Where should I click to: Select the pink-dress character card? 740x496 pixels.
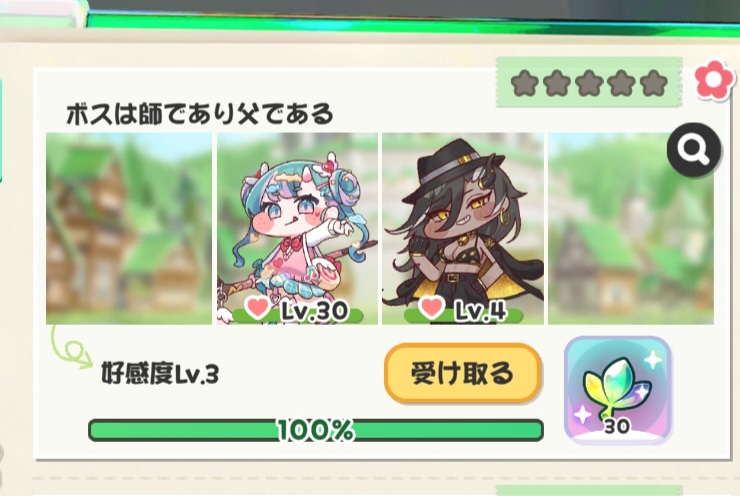pos(297,228)
